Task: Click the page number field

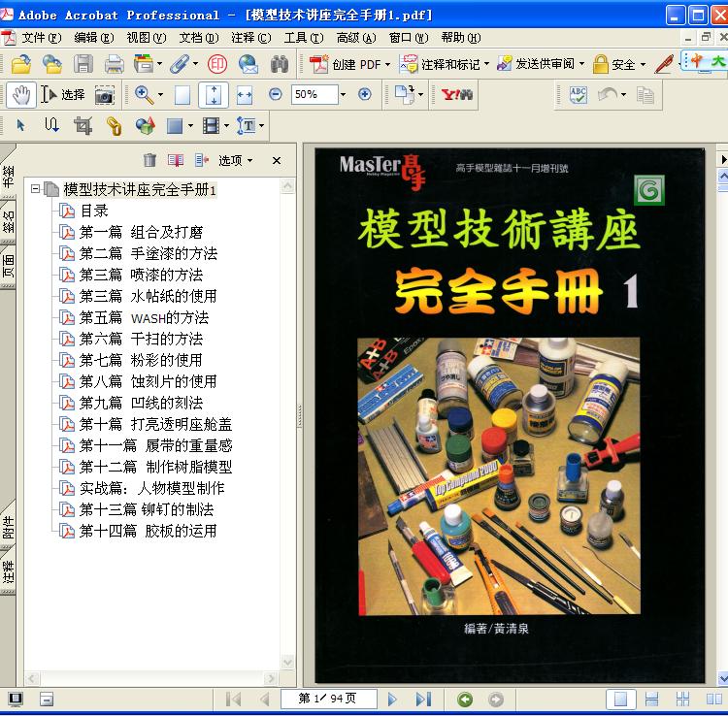Action: (329, 699)
